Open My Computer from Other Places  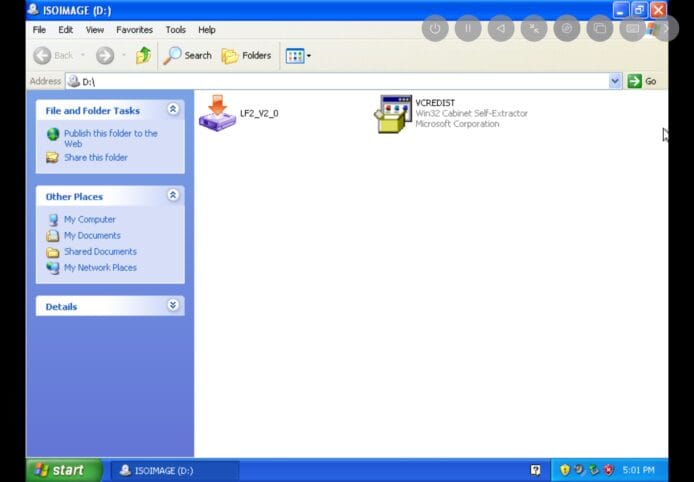point(89,219)
